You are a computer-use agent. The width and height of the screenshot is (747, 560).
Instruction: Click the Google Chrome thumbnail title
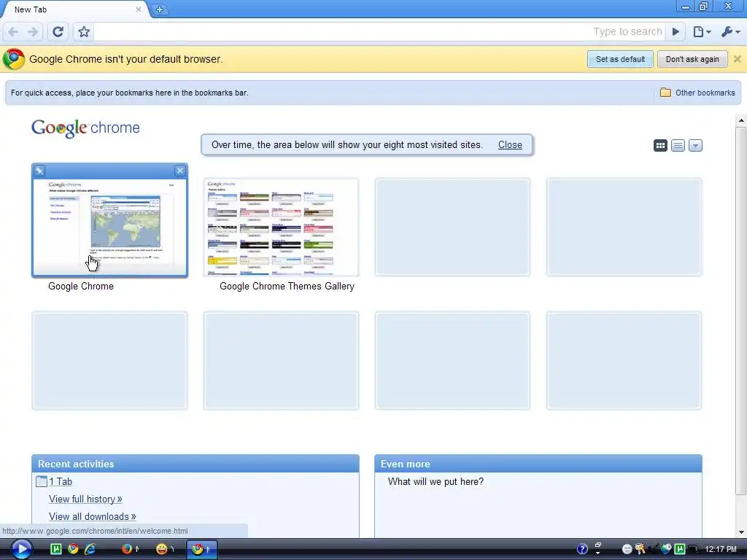[x=81, y=286]
